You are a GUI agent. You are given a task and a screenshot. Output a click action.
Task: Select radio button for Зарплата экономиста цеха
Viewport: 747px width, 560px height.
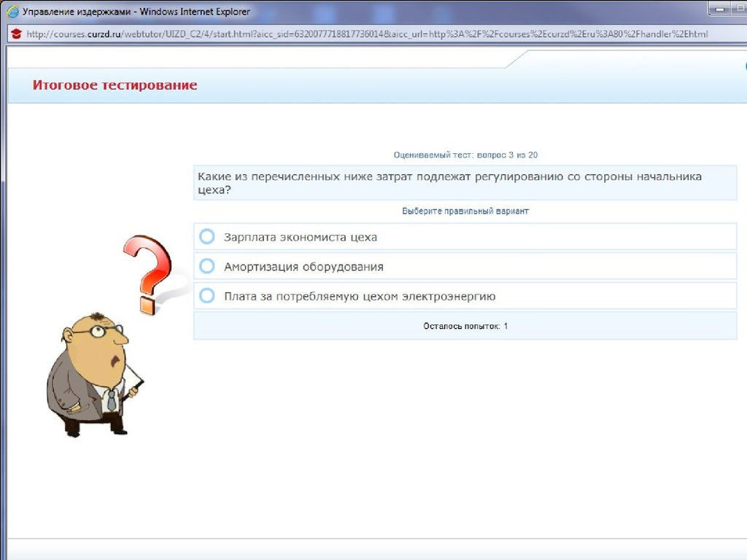click(x=206, y=236)
